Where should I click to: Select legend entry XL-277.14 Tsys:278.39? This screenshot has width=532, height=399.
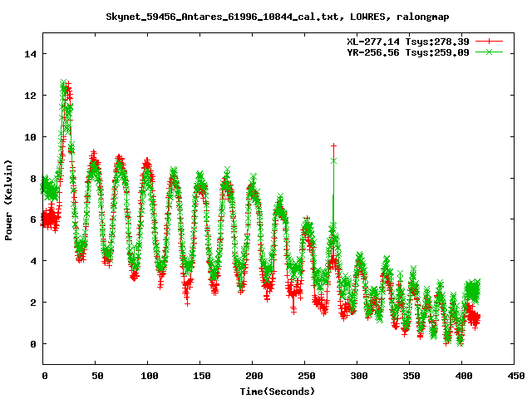[x=408, y=42]
